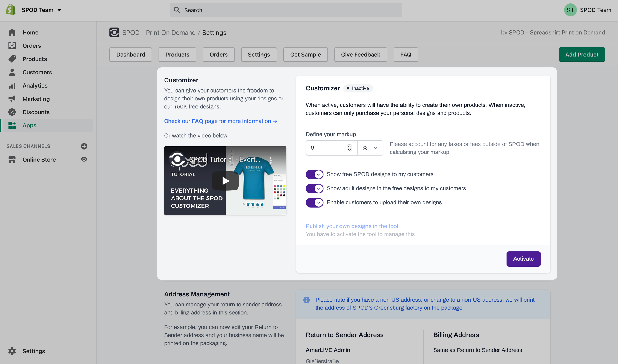Play the SPOD Customizer tutorial video
The image size is (618, 364).
[225, 181]
